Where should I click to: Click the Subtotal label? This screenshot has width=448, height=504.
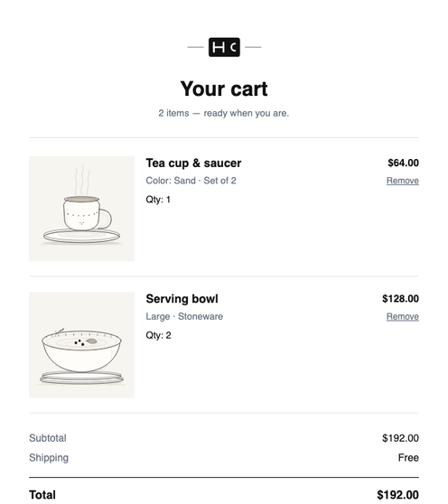coord(48,438)
